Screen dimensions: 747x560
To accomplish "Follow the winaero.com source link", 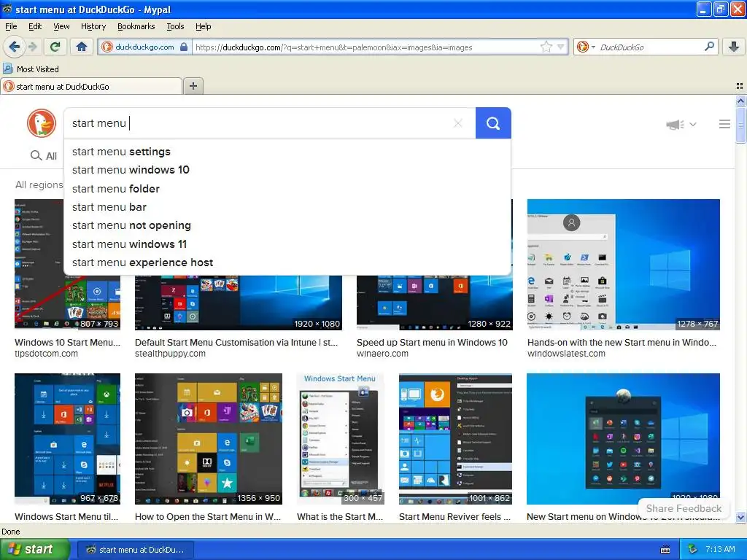I will coord(382,354).
